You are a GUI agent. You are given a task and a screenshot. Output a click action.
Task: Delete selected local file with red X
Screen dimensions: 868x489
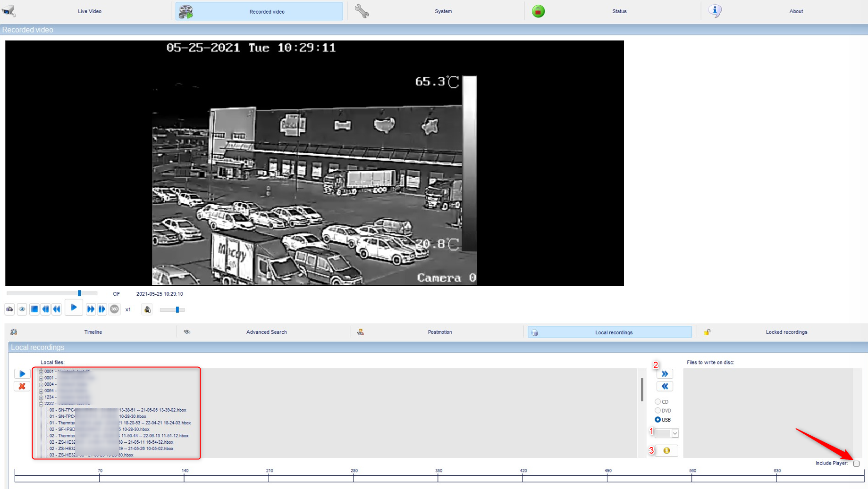(22, 386)
